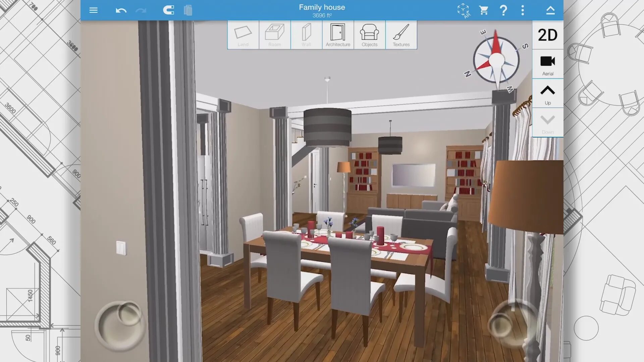644x362 pixels.
Task: Select the Objects tool
Action: pyautogui.click(x=369, y=35)
